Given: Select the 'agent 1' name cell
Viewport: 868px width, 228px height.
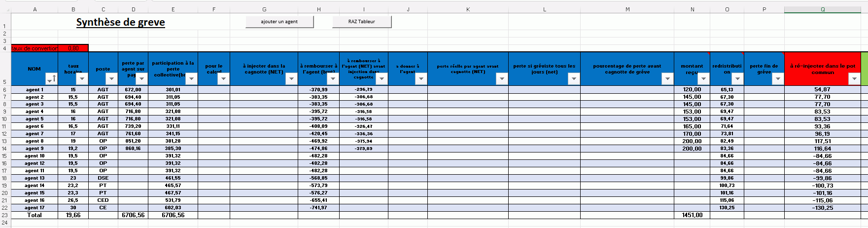Looking at the screenshot, I should [x=35, y=90].
